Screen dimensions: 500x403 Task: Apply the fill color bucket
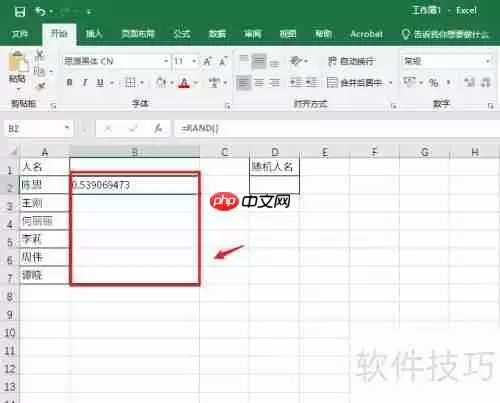coord(161,82)
